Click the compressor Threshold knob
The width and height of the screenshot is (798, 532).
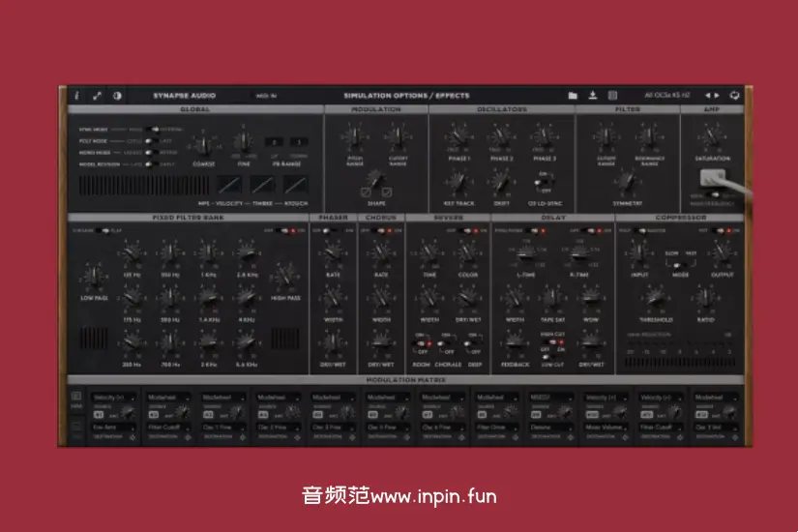coord(656,299)
